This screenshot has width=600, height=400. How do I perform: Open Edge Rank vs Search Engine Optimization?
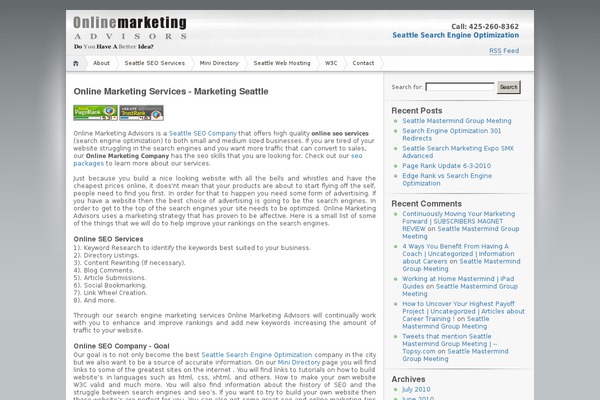(x=447, y=180)
